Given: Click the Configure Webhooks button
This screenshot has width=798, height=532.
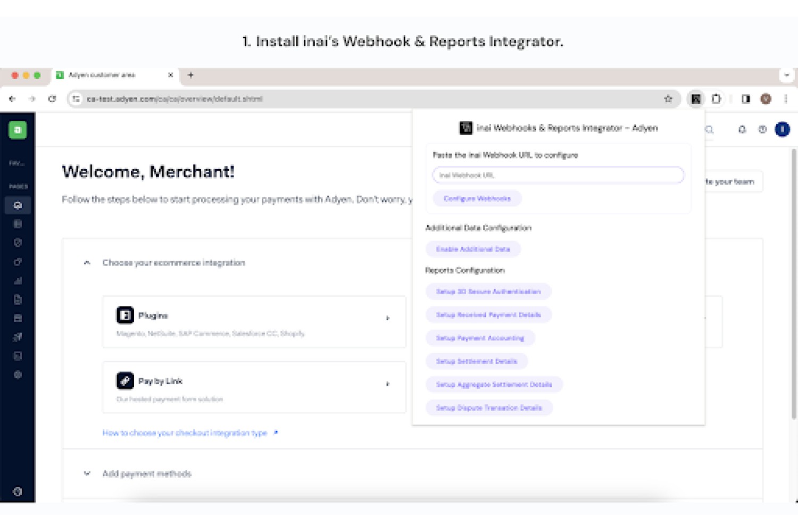Looking at the screenshot, I should [x=477, y=198].
